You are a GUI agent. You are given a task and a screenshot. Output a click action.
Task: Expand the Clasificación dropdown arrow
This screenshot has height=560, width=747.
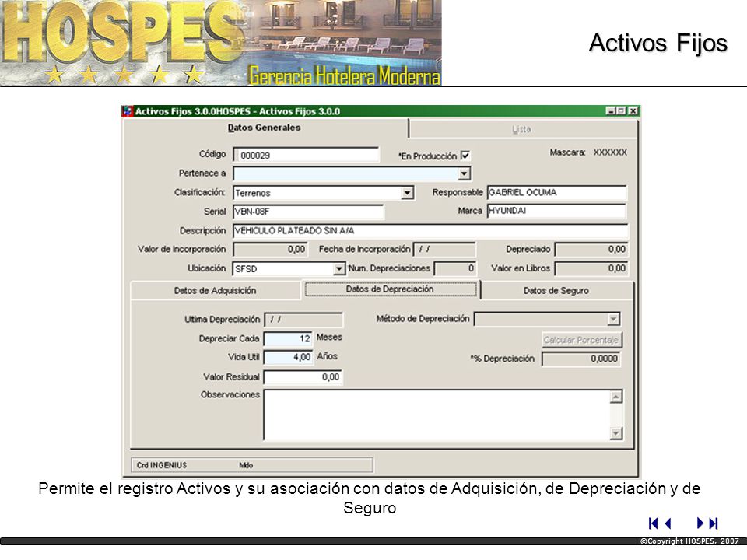pos(407,193)
